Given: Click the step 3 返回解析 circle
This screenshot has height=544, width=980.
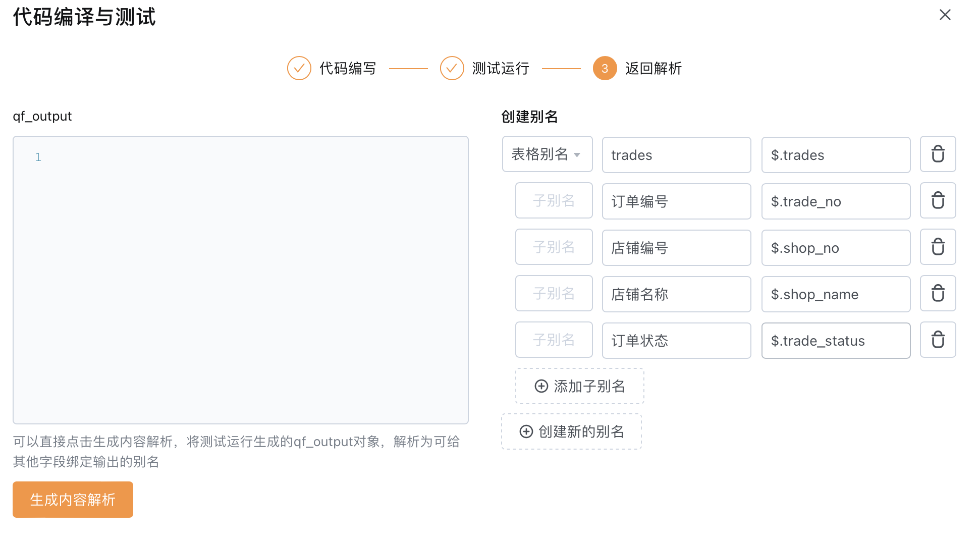Looking at the screenshot, I should 605,68.
